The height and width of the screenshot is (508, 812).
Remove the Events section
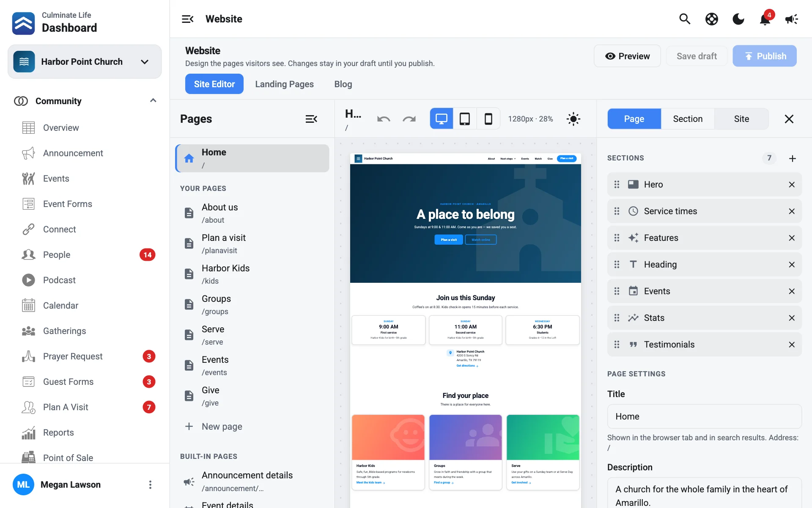tap(792, 291)
